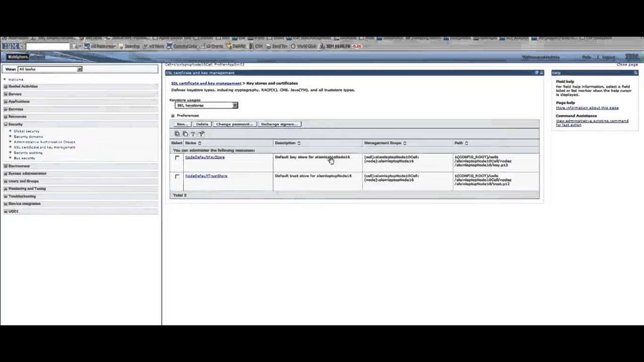Click the Close page link
This screenshot has width=644, height=362.
pos(627,64)
